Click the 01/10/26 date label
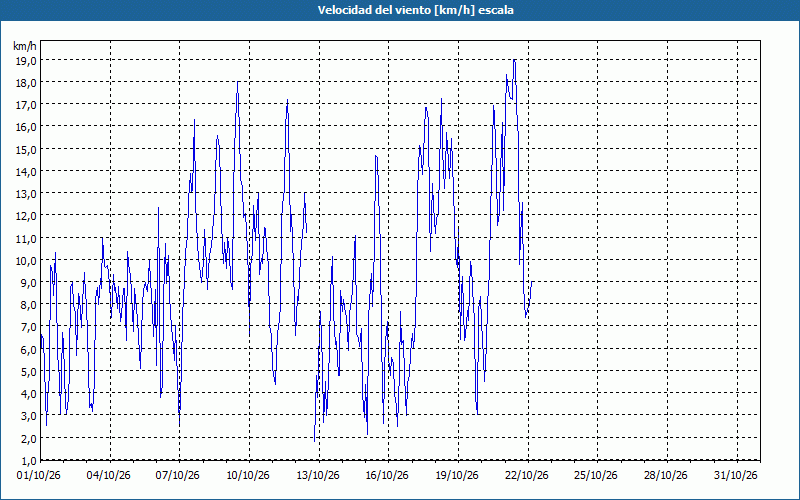The height and width of the screenshot is (500, 800). [x=38, y=475]
